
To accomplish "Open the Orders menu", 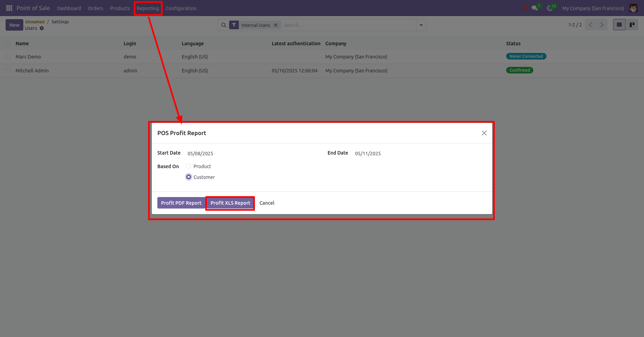I will click(x=95, y=8).
